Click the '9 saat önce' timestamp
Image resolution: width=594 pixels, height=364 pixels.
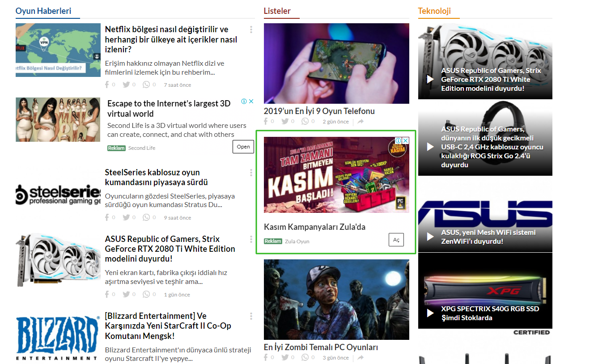click(177, 218)
